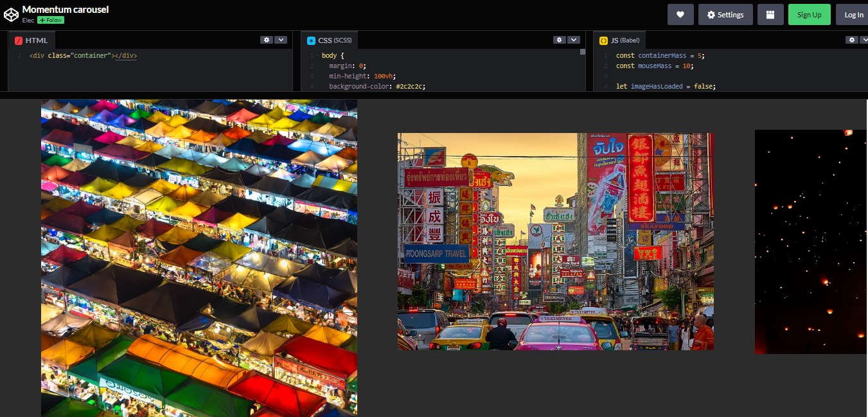Open the CSS editor settings gear

(559, 39)
